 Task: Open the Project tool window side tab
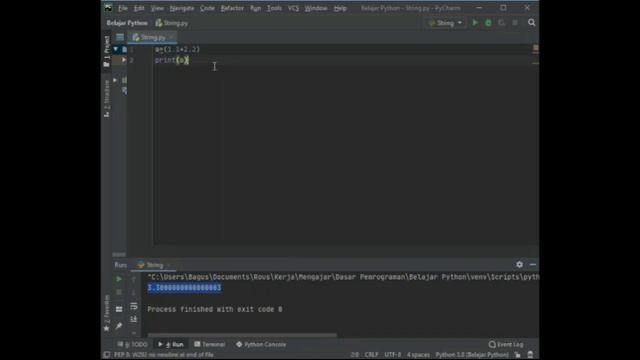pos(107,51)
